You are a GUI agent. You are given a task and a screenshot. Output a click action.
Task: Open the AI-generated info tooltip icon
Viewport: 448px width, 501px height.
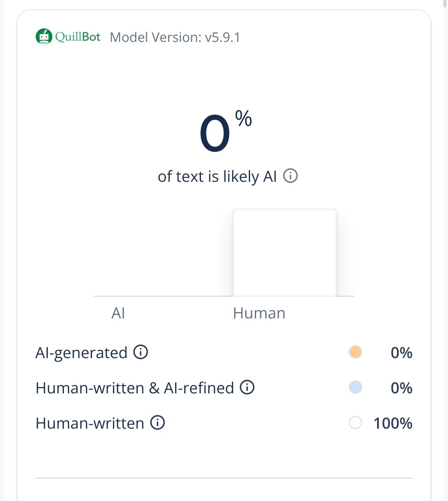(141, 352)
